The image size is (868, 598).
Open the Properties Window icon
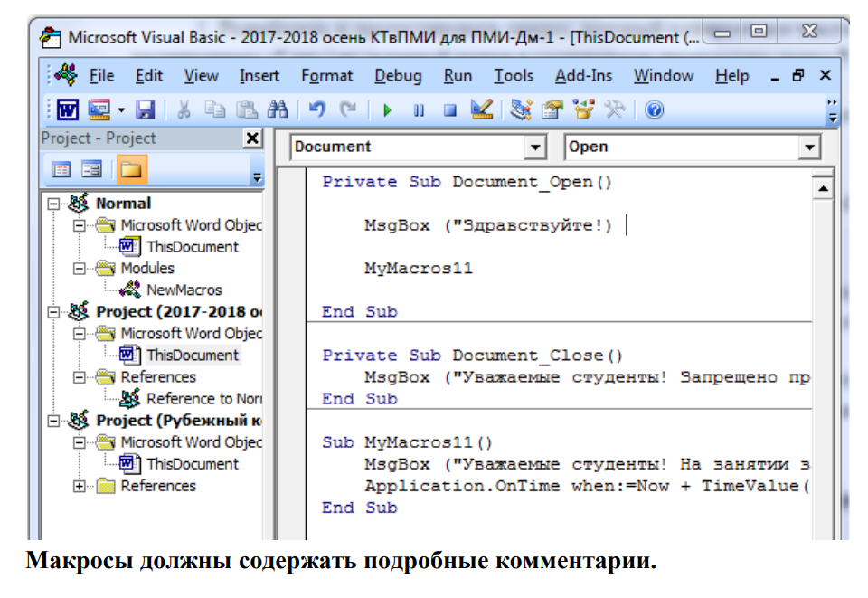tap(552, 110)
